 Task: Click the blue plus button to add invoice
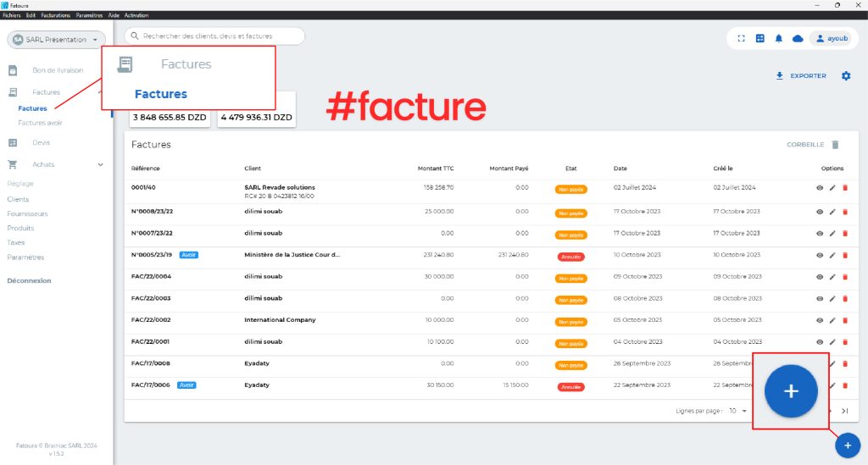(848, 446)
